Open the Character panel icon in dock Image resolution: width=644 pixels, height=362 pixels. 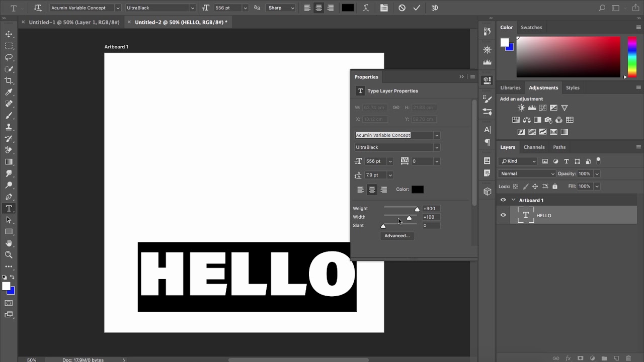pos(487,130)
